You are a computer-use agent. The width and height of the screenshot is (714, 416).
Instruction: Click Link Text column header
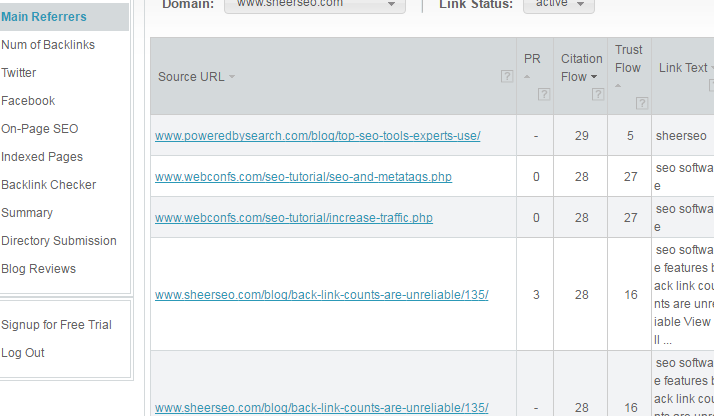coord(683,68)
